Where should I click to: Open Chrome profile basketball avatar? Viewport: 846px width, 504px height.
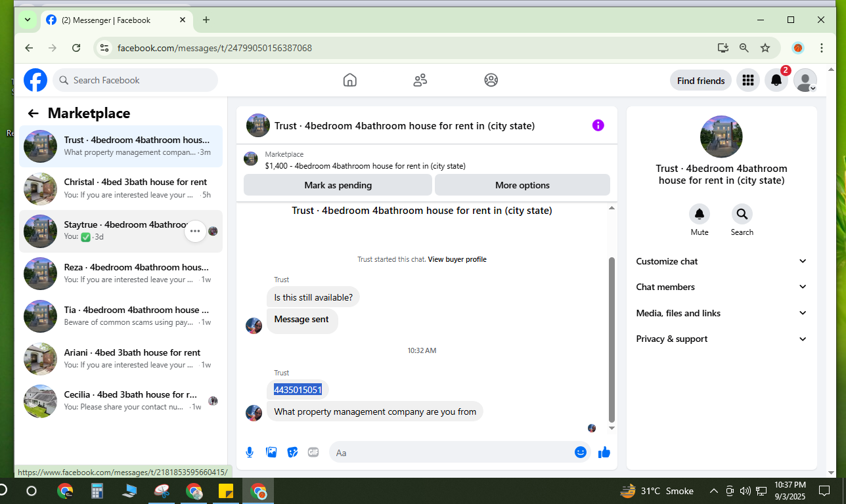pyautogui.click(x=798, y=48)
